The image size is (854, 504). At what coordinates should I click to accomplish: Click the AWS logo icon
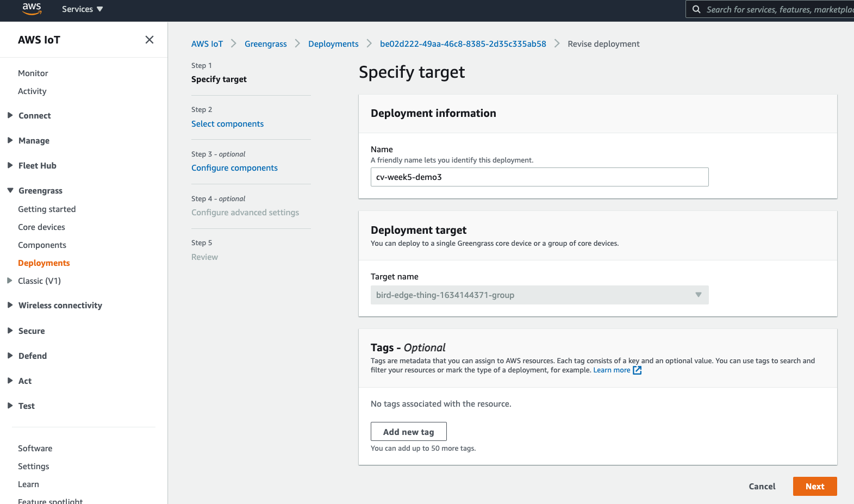pos(32,9)
